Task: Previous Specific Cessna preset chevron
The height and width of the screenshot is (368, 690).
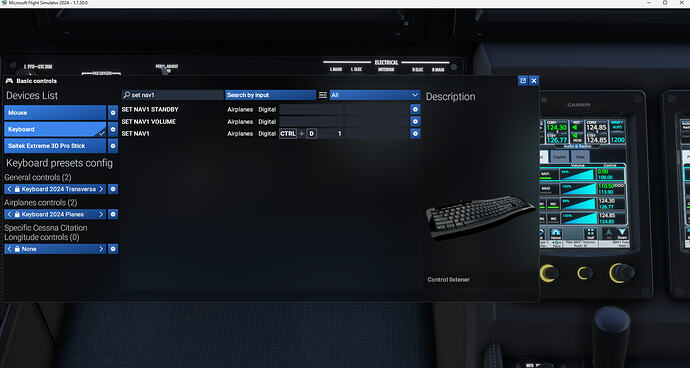Action: [x=9, y=249]
